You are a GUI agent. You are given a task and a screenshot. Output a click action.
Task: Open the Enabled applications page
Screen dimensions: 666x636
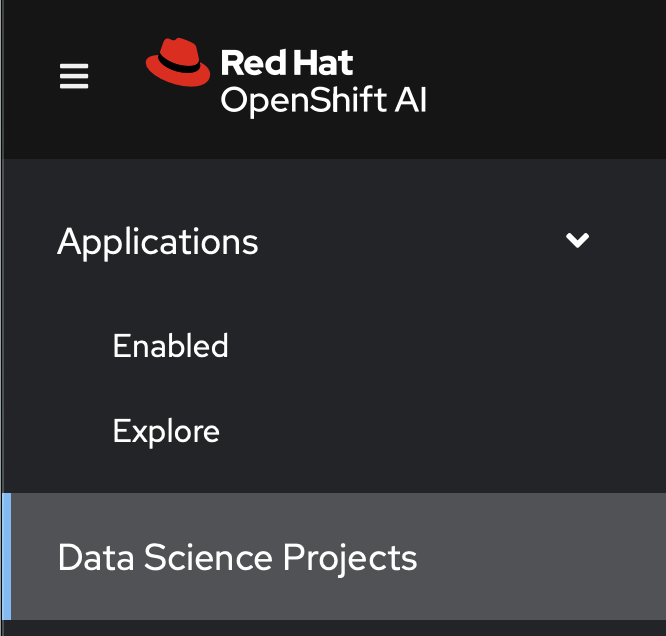[170, 345]
